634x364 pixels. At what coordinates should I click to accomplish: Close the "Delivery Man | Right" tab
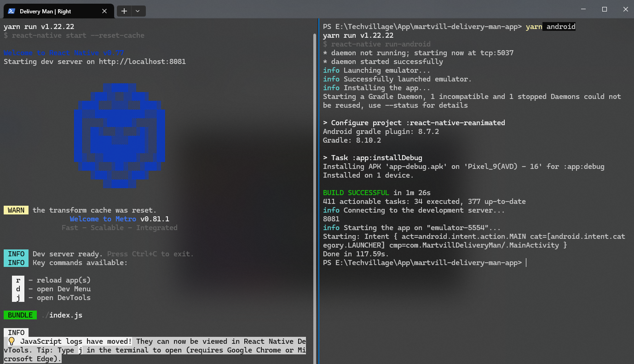pos(105,11)
